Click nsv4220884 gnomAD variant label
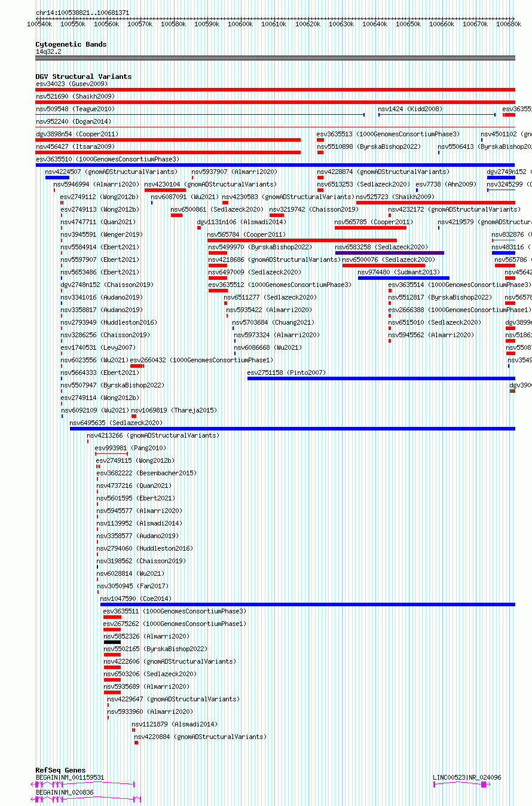This screenshot has height=806, width=532. pos(200,737)
